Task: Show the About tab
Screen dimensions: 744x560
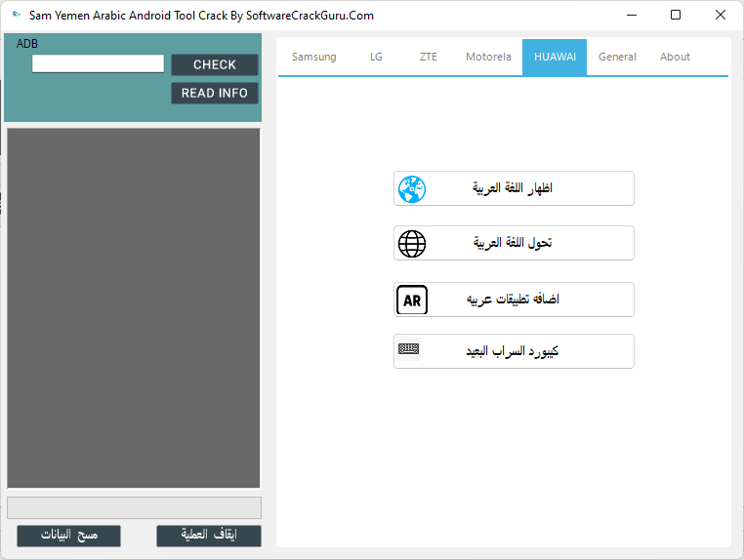Action: (675, 57)
